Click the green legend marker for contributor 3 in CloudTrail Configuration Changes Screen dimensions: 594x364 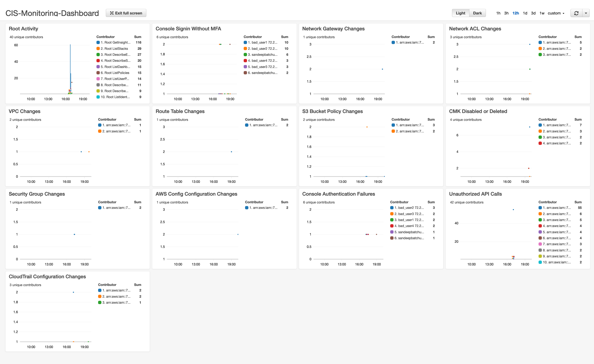100,303
